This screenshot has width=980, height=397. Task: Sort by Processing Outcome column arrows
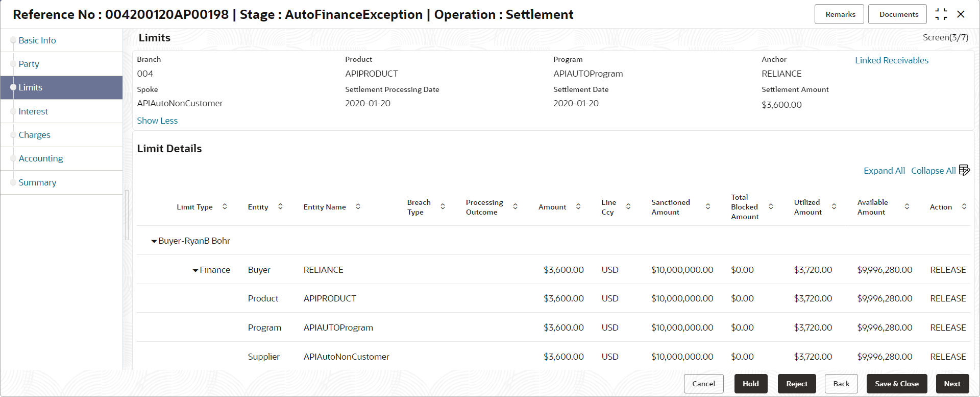tap(515, 206)
